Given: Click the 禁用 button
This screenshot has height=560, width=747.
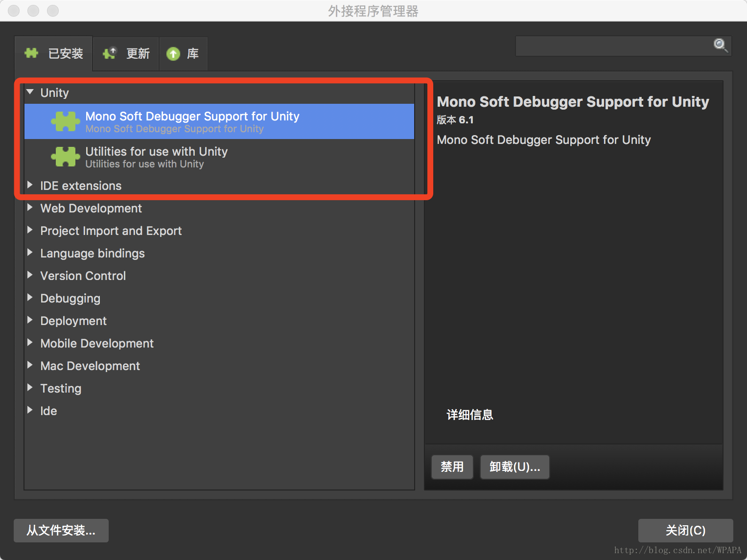Looking at the screenshot, I should pos(452,467).
